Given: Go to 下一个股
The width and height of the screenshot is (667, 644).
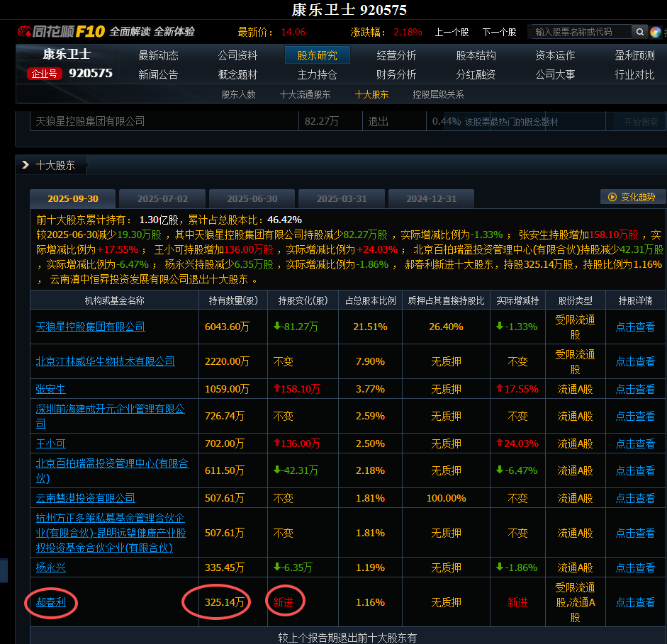Looking at the screenshot, I should point(499,32).
